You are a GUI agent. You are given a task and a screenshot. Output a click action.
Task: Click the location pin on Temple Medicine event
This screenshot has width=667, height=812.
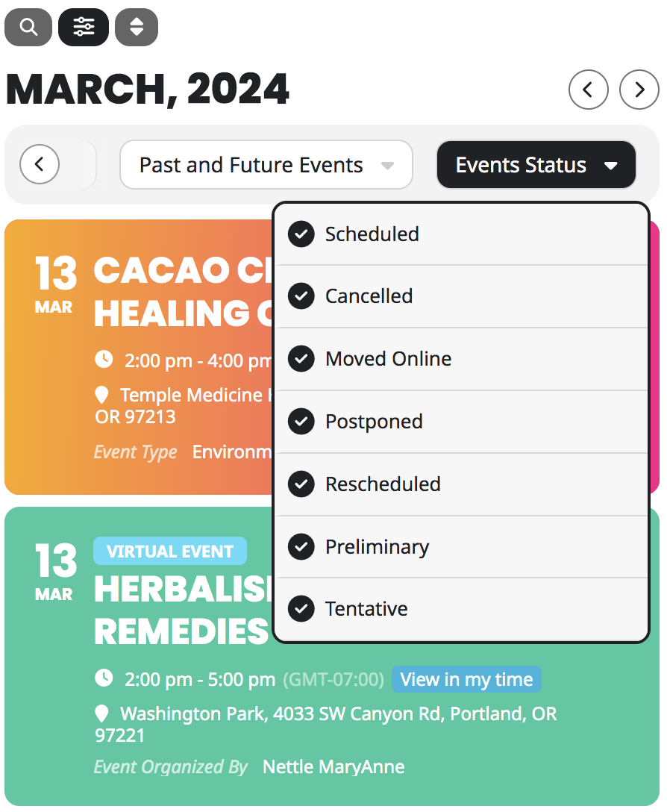click(103, 395)
